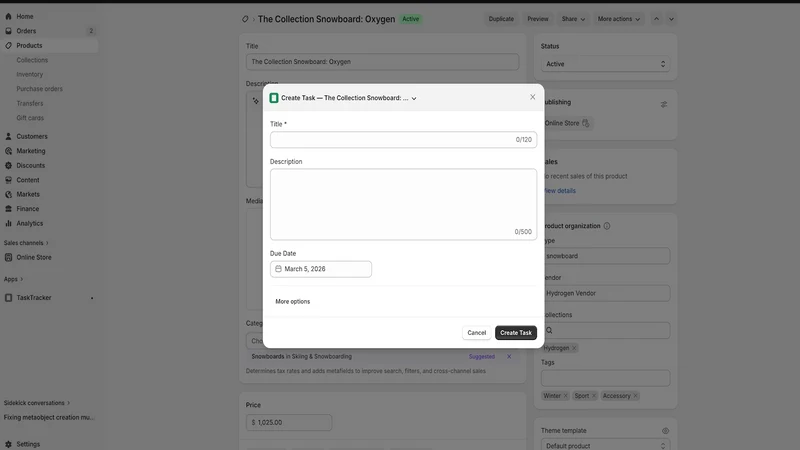Click the Settings gear icon
This screenshot has width=800, height=450.
coord(8,444)
